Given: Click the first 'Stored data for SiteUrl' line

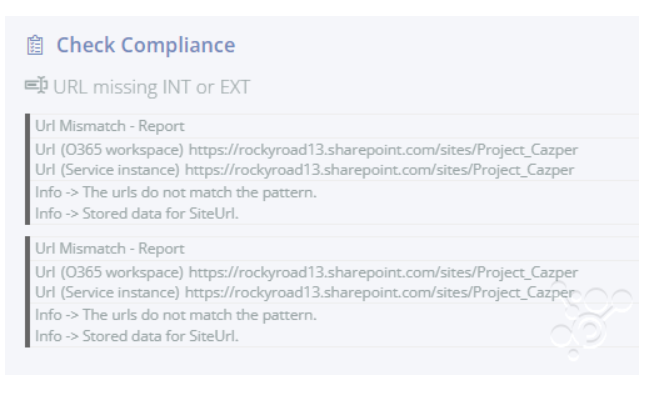Looking at the screenshot, I should click(x=137, y=213).
